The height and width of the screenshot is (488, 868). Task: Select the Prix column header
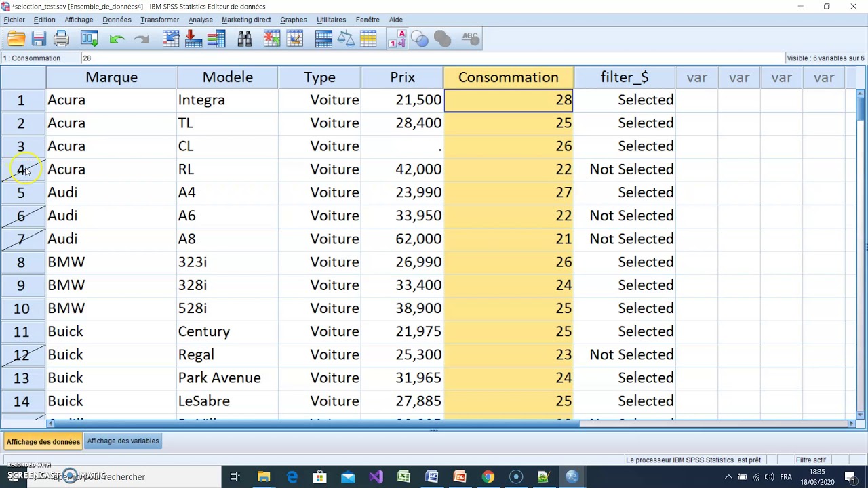click(402, 77)
